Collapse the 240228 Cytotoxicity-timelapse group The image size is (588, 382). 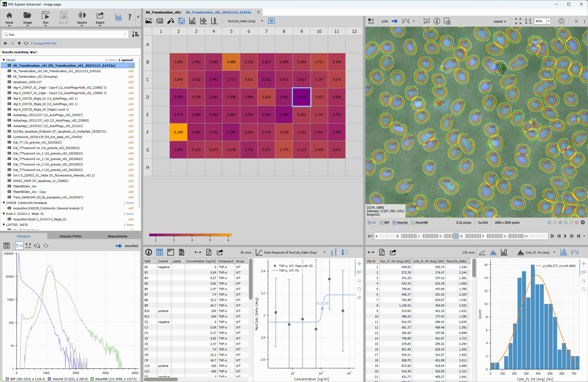(4, 203)
